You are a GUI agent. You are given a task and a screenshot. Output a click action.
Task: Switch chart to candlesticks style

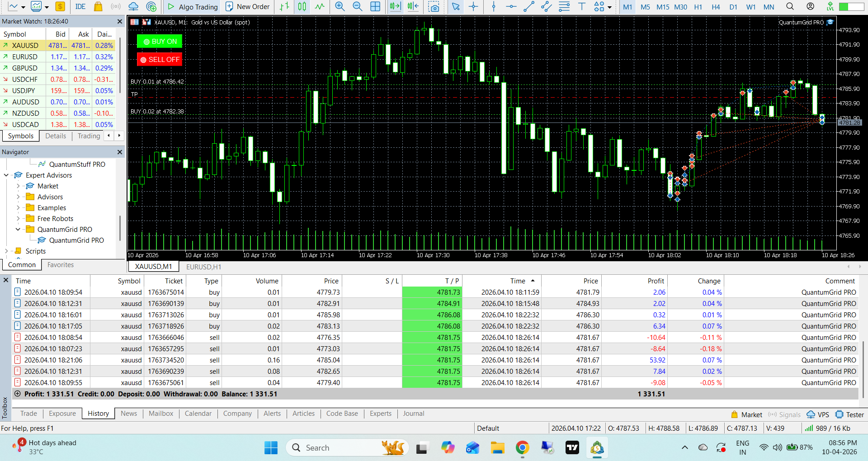tap(302, 6)
